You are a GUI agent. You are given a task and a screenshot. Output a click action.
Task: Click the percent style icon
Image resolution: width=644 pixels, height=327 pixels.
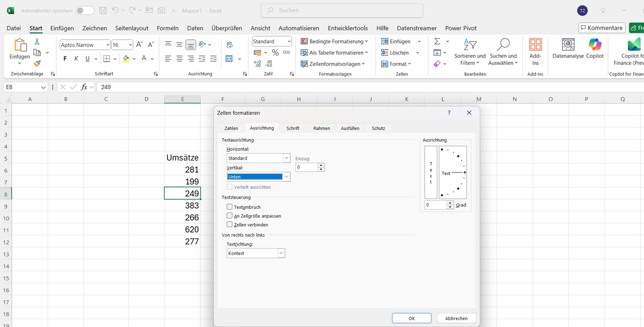point(275,52)
